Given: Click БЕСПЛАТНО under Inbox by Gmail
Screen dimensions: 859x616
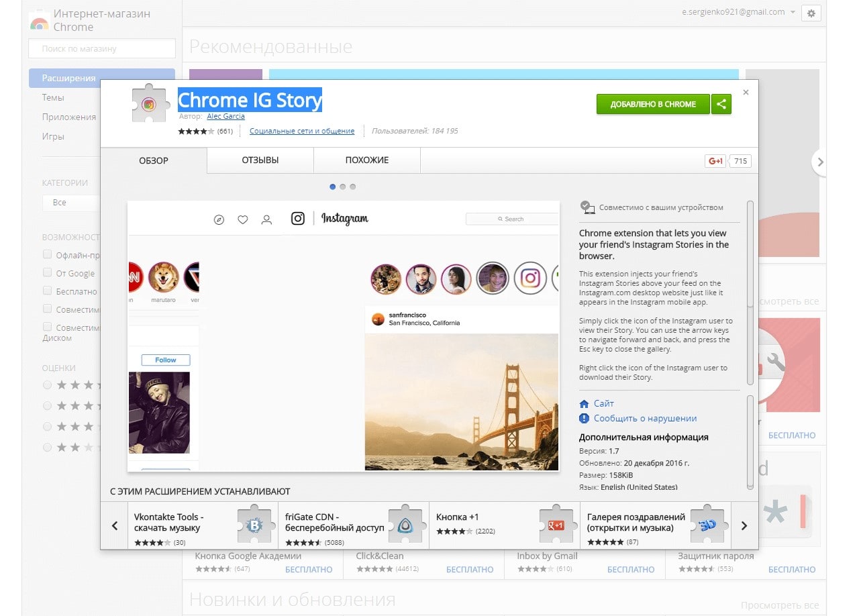Looking at the screenshot, I should 631,569.
